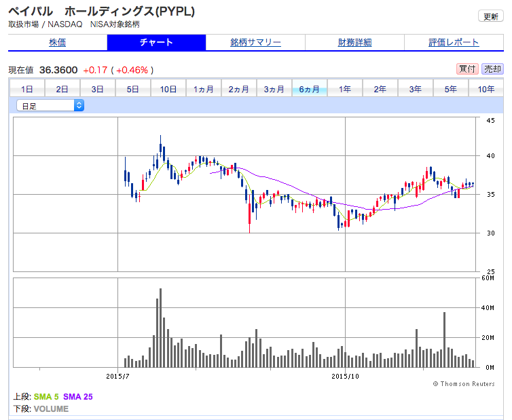Click the SMA 25 legend label
The height and width of the screenshot is (420, 512).
[x=78, y=397]
